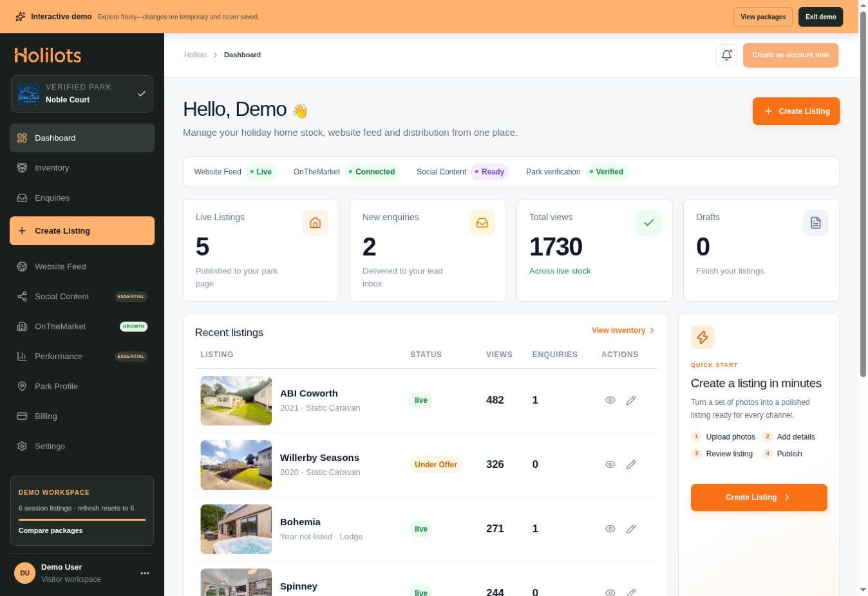
Task: Click the Total views checkmark icon
Action: click(x=649, y=223)
